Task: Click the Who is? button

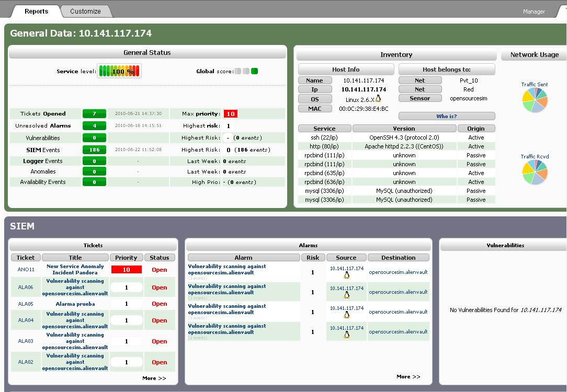Action: pos(446,116)
